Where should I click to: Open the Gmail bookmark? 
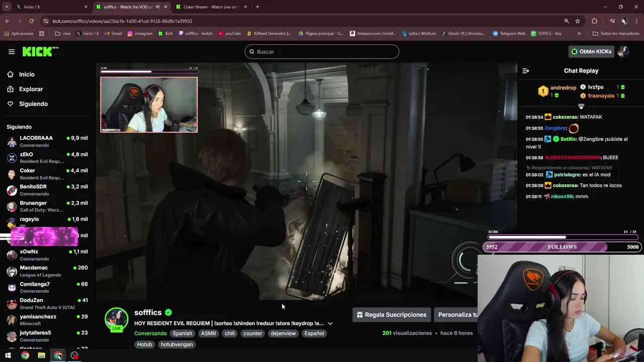[x=113, y=34]
